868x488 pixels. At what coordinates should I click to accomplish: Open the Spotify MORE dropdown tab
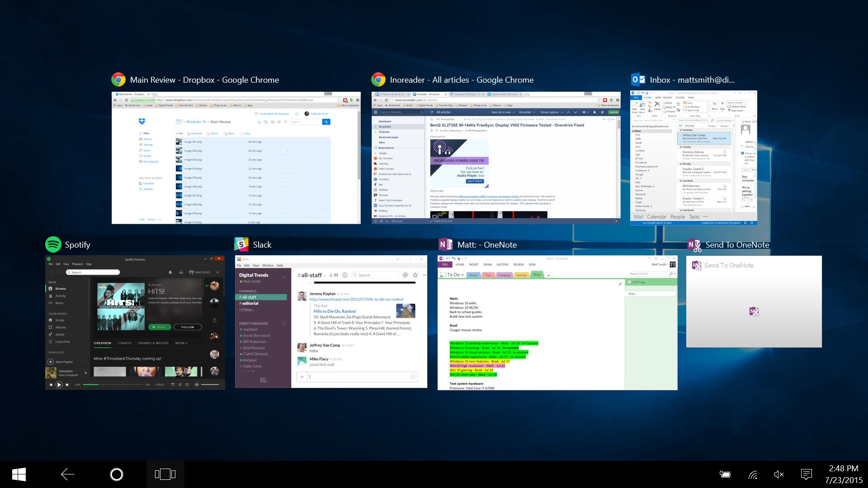click(x=181, y=343)
